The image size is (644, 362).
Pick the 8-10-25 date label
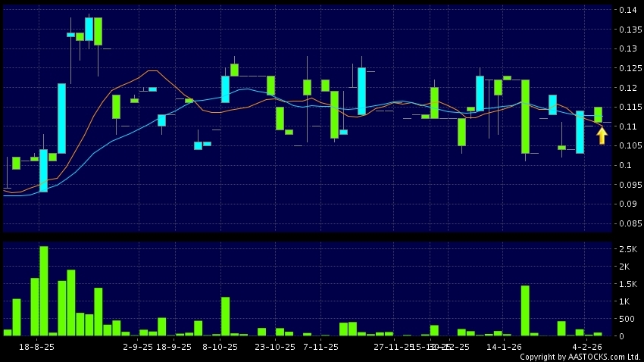point(220,346)
